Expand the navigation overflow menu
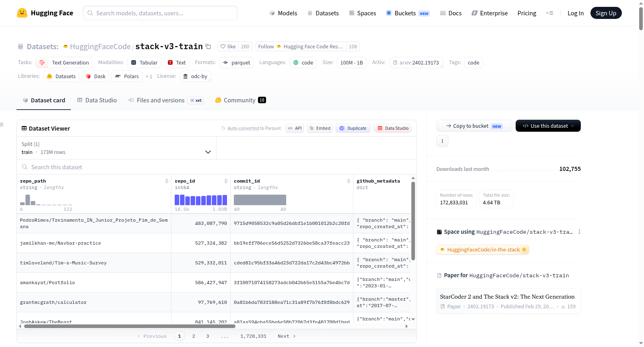 [549, 13]
